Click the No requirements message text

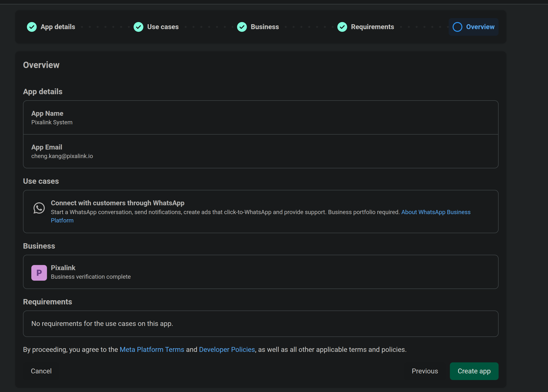[x=102, y=323]
